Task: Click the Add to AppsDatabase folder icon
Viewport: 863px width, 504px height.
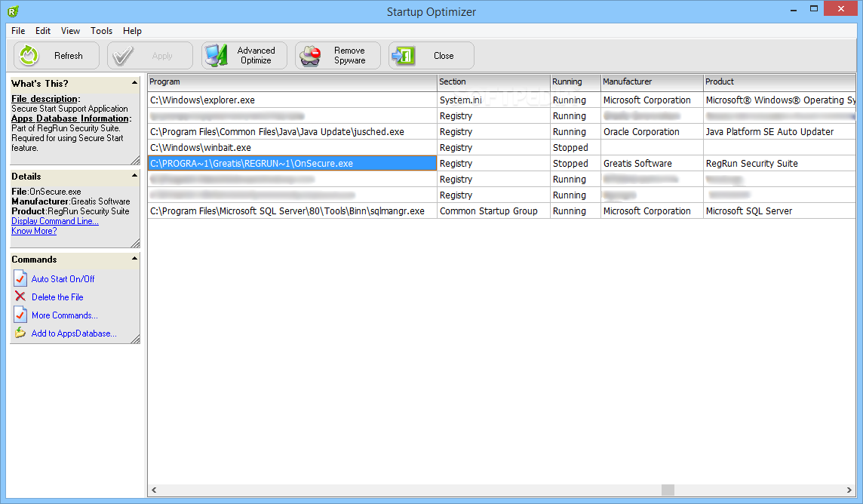Action: point(20,333)
